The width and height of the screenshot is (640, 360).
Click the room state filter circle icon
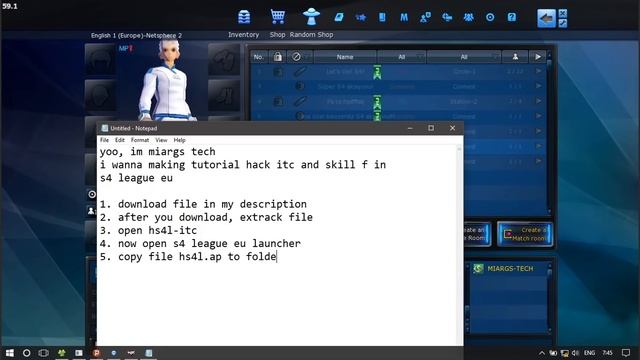coord(296,57)
